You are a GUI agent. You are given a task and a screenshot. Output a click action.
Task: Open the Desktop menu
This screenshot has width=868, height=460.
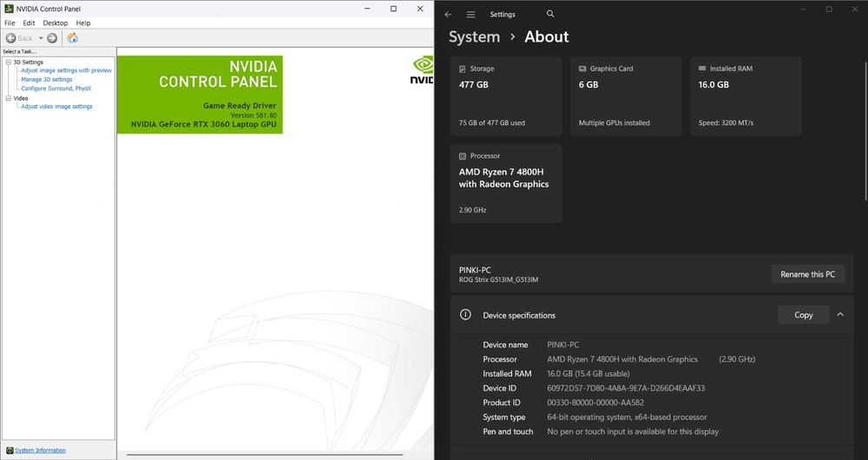tap(56, 23)
